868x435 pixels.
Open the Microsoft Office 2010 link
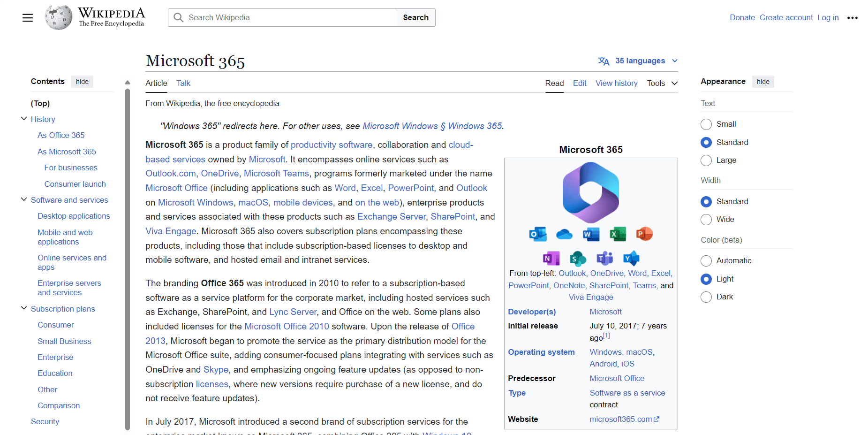(x=287, y=327)
